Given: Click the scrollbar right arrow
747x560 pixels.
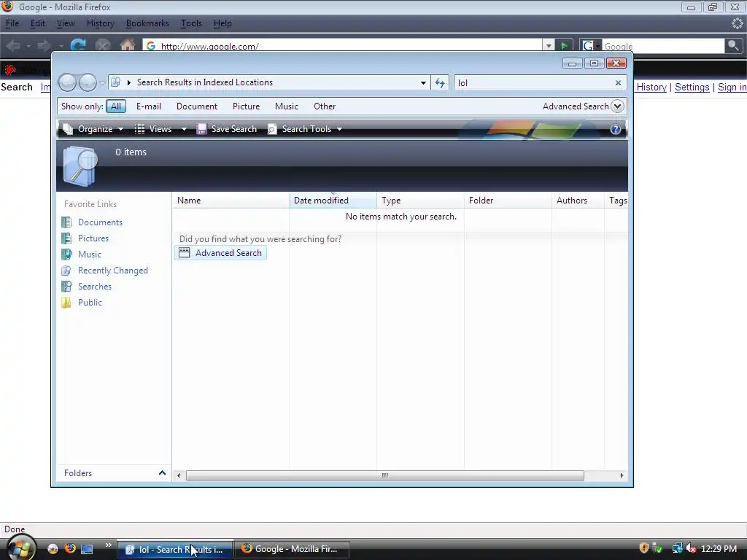Looking at the screenshot, I should click(622, 475).
